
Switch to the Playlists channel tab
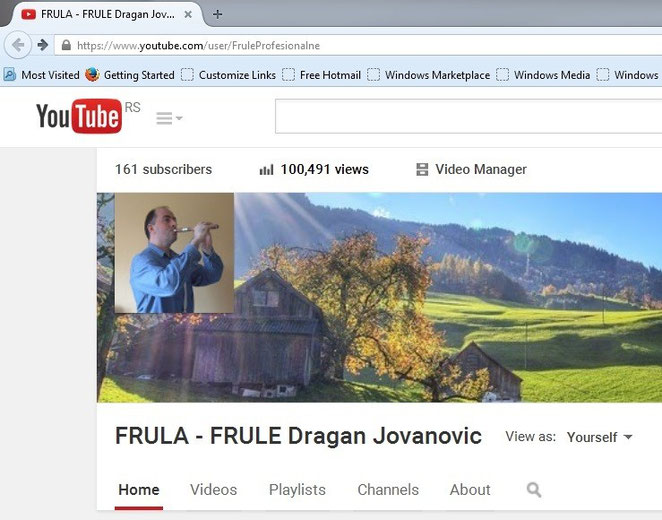(297, 490)
